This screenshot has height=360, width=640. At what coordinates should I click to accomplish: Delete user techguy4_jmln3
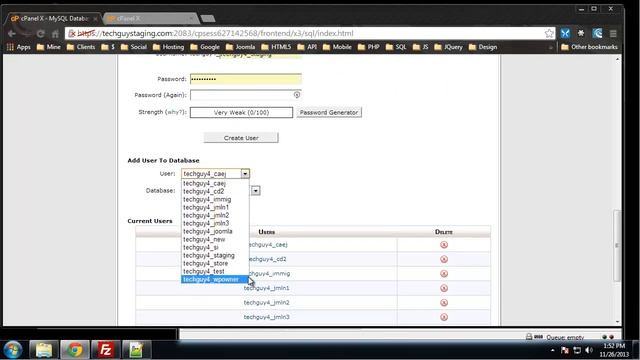[444, 317]
